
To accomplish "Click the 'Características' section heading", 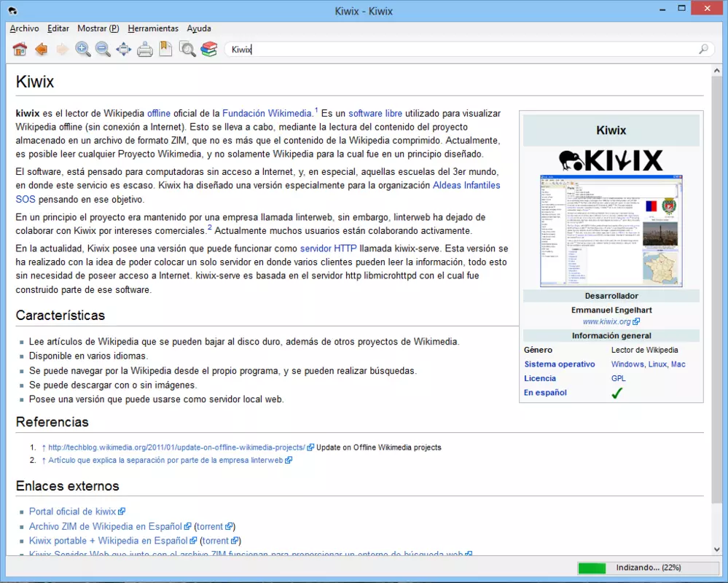I will [x=60, y=315].
